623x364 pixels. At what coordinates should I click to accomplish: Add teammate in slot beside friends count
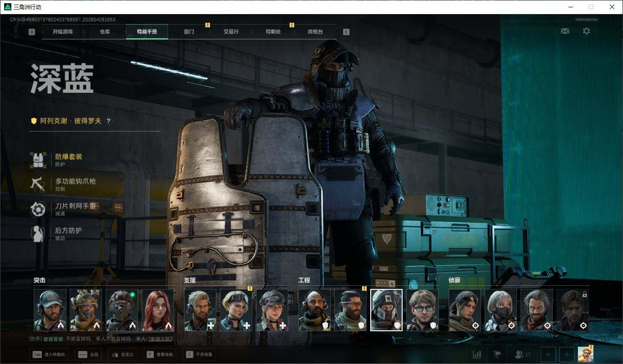(548, 354)
